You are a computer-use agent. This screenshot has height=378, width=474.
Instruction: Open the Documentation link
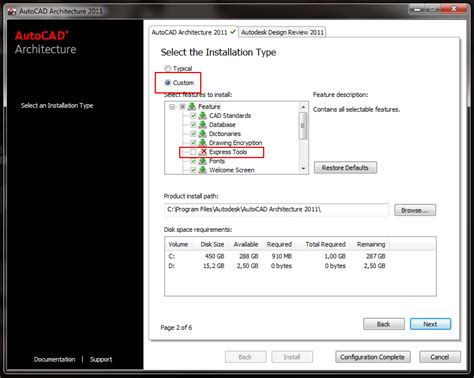click(54, 359)
